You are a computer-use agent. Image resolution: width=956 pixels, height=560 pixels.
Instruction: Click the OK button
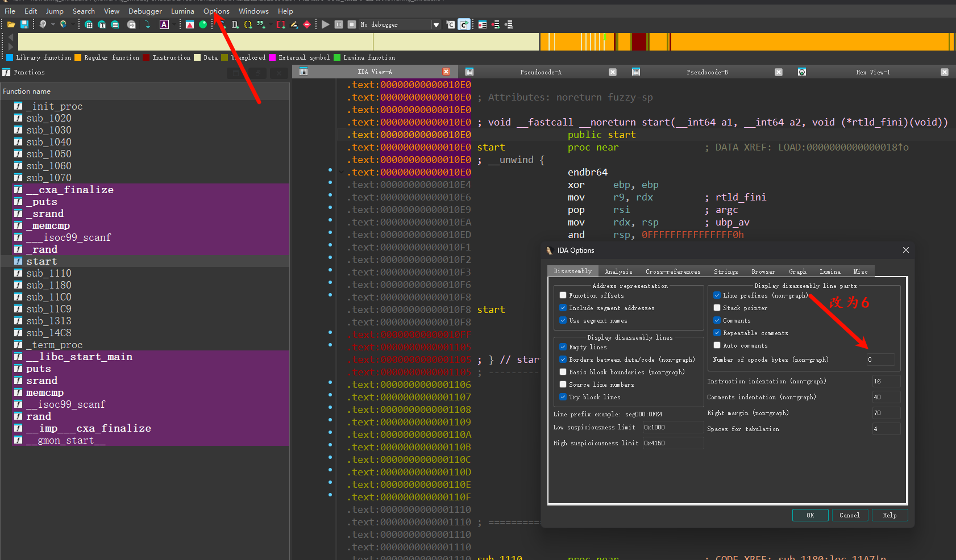point(810,515)
